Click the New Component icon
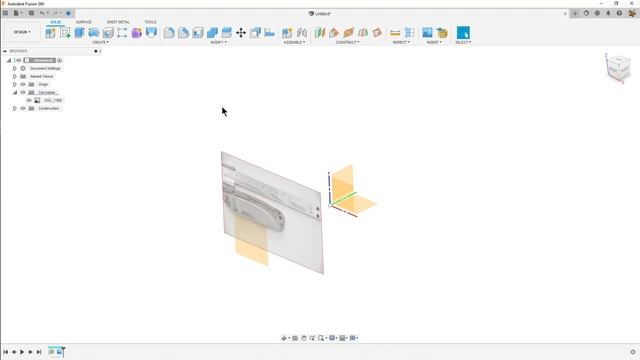Viewport: 640px width, 360px height. point(50,33)
